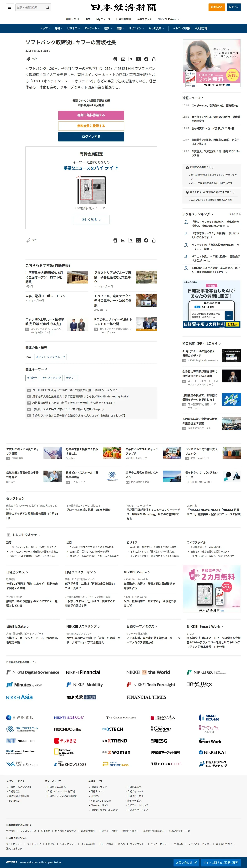Screen dimensions: 247x868
Task: Click the 日経電子版 2カ月無料 ad banner with woman
Action: 212,63
